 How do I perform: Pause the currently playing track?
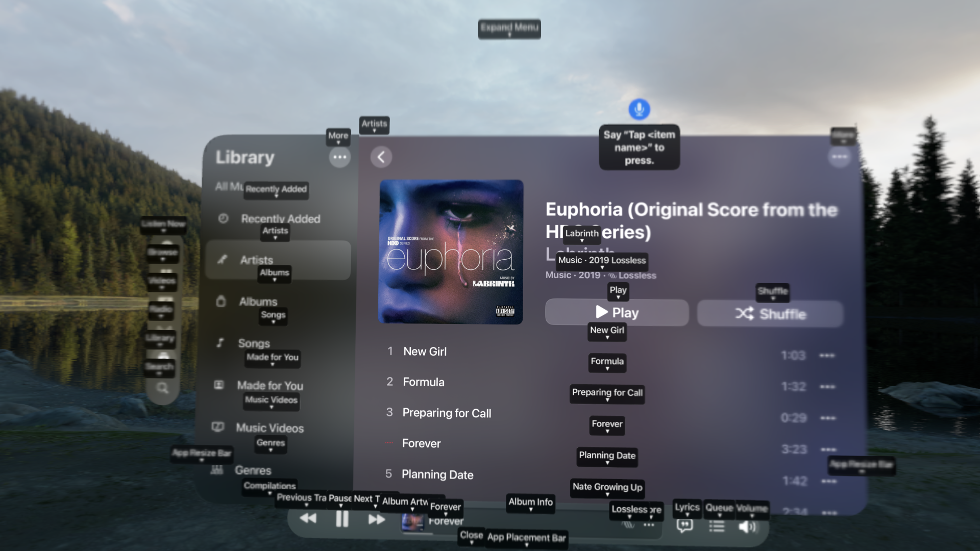(341, 519)
